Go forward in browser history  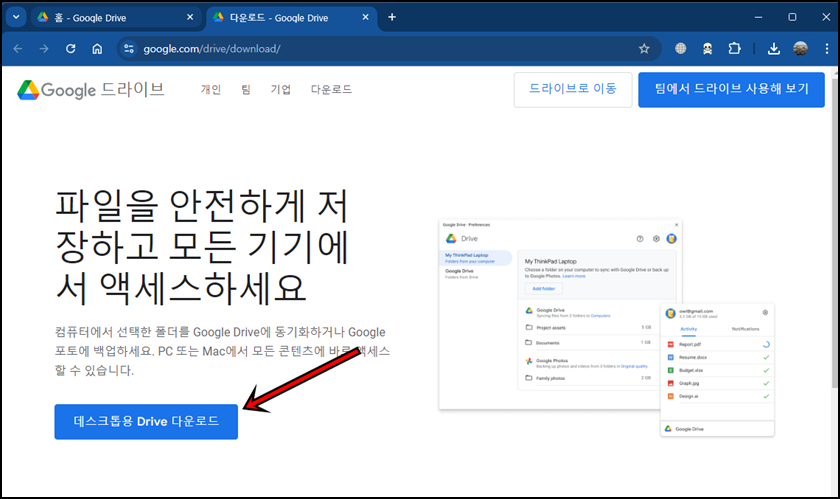(x=44, y=49)
